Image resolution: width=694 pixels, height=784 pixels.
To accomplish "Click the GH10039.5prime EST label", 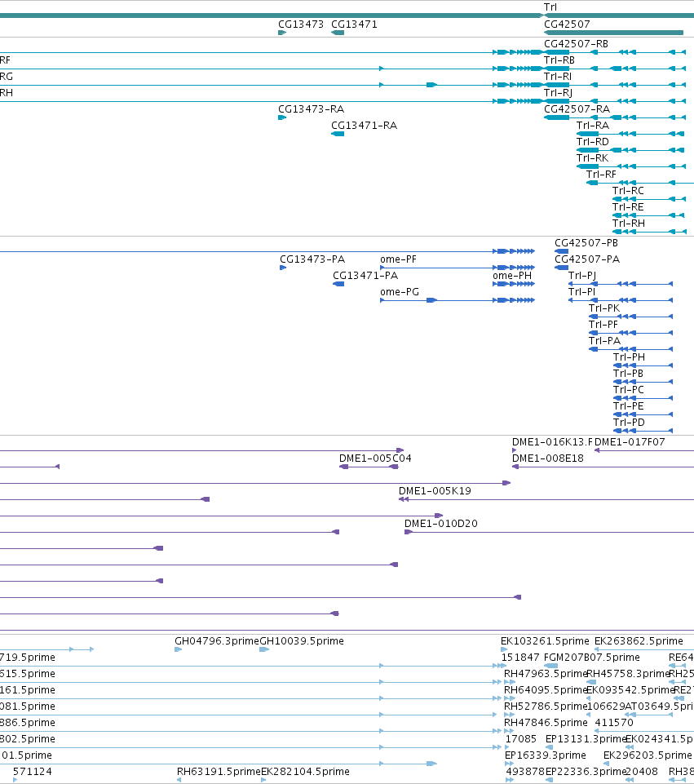I will (302, 641).
